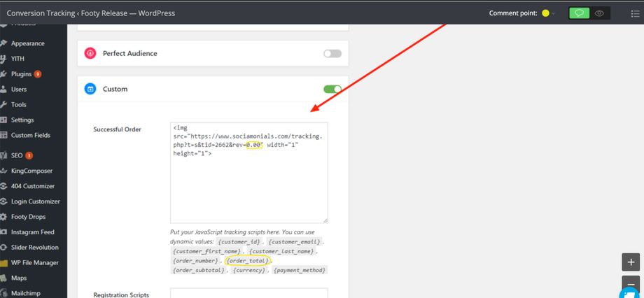The image size is (644, 298).
Task: Click the Slider Revolution icon
Action: coord(3,248)
